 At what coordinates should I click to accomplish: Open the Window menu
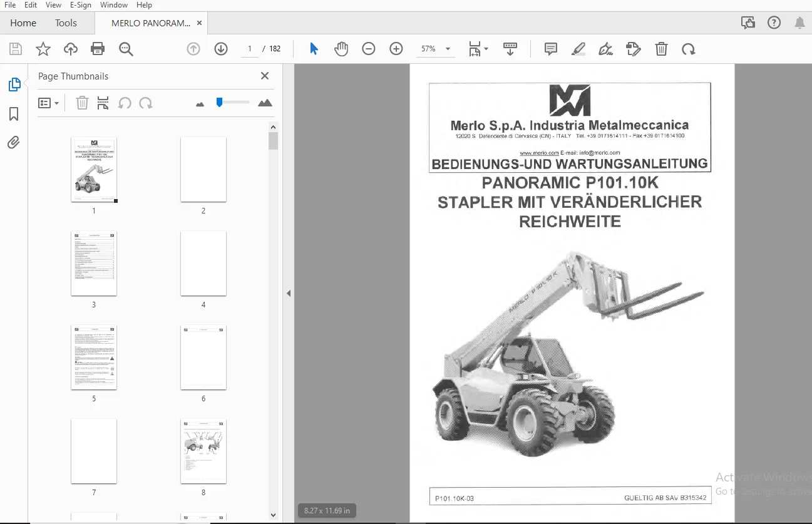113,5
